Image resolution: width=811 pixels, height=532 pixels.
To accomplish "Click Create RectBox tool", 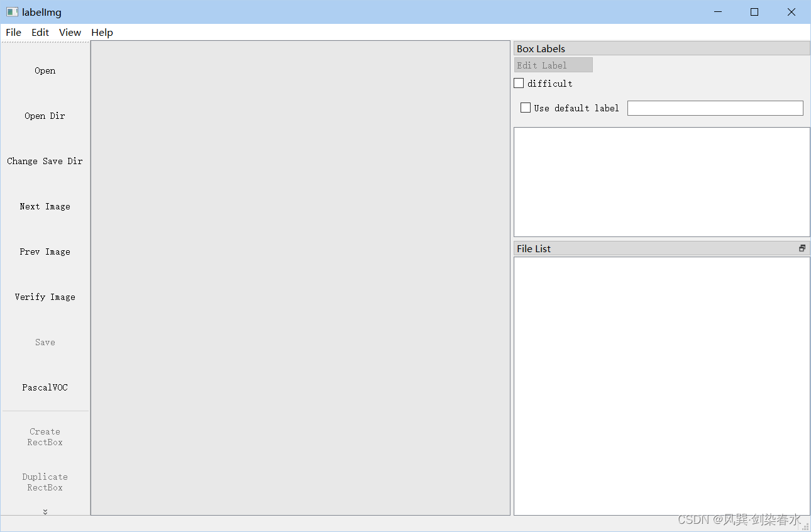I will pos(45,437).
